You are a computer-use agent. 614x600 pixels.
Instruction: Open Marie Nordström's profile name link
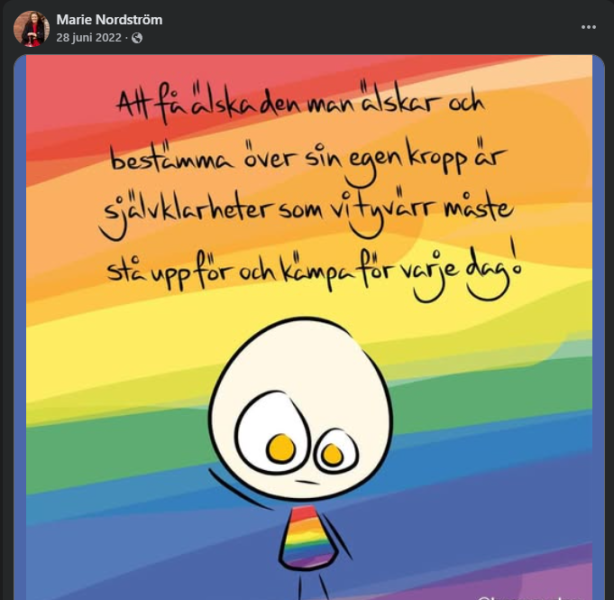[109, 20]
